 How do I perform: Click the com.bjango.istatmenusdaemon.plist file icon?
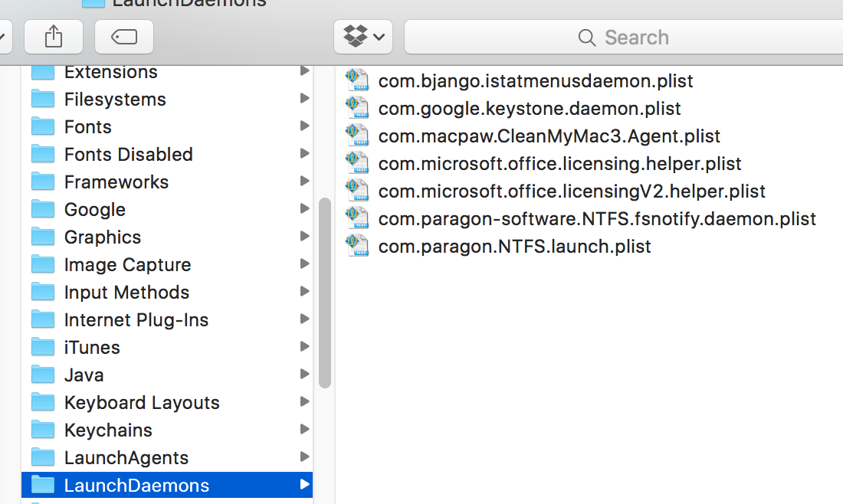coord(356,80)
